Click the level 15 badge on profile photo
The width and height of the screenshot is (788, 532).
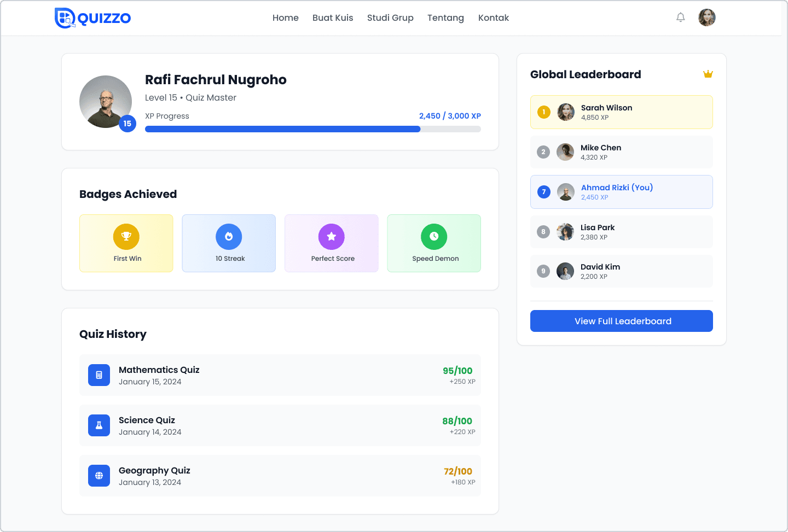point(128,124)
